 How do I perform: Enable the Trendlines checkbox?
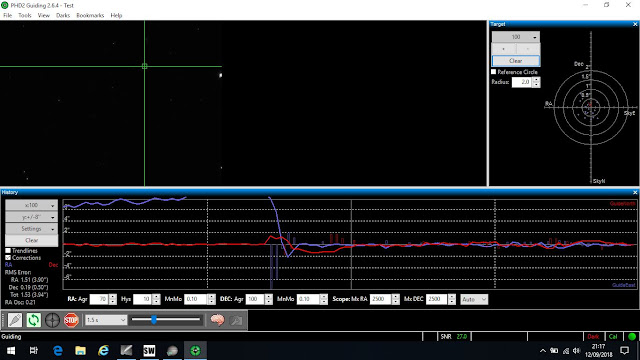tap(8, 251)
